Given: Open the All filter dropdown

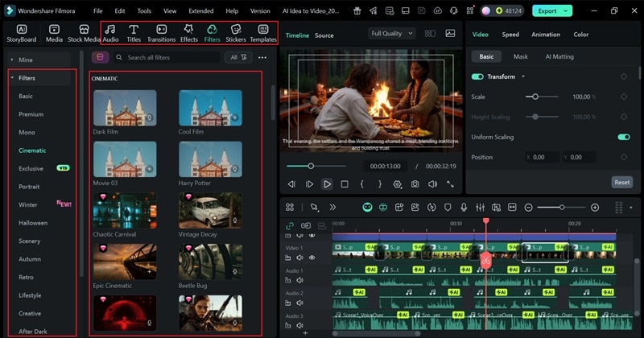Looking at the screenshot, I should pyautogui.click(x=238, y=57).
